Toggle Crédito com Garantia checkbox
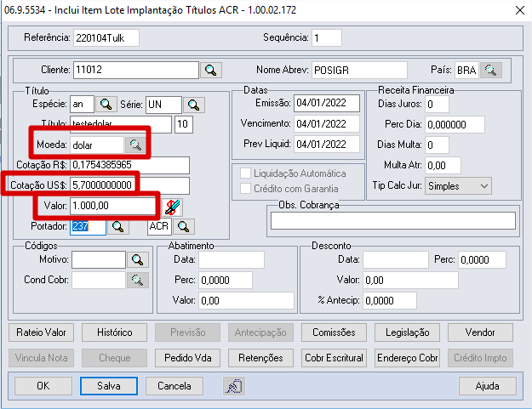The image size is (532, 409). (245, 189)
